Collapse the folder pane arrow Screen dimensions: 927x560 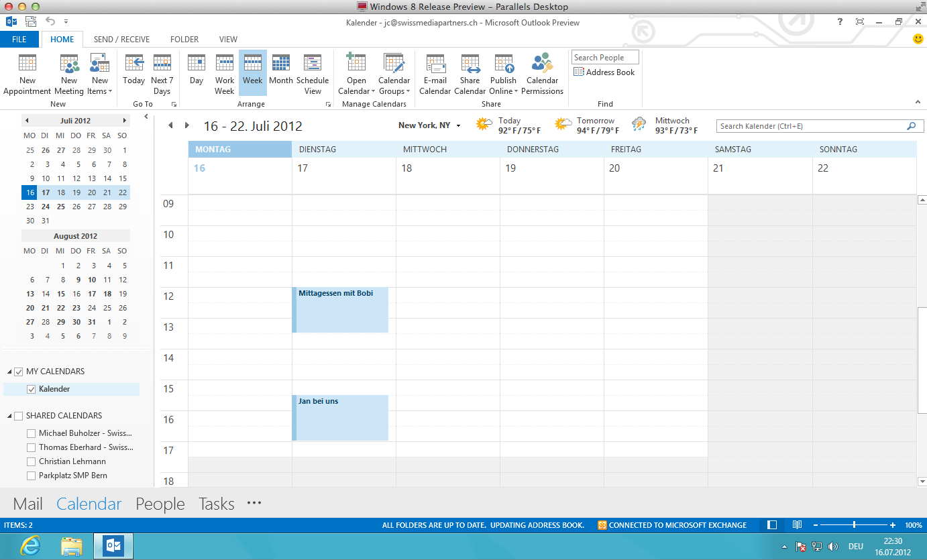(x=146, y=117)
